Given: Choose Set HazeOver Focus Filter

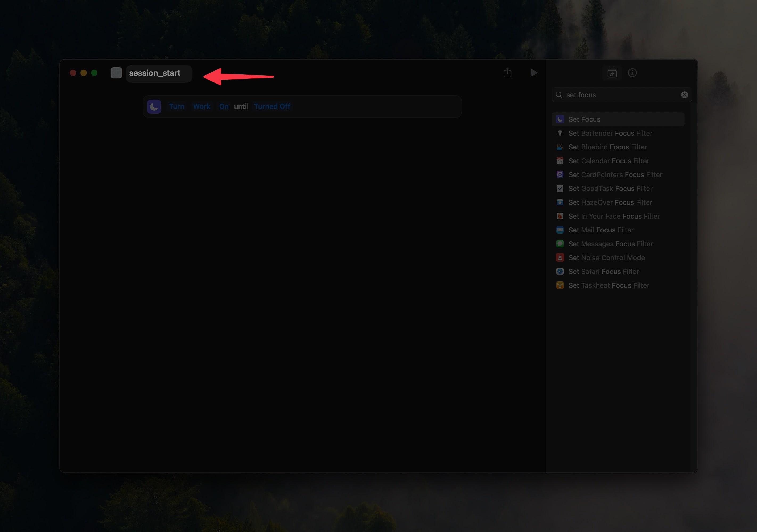Looking at the screenshot, I should (610, 202).
